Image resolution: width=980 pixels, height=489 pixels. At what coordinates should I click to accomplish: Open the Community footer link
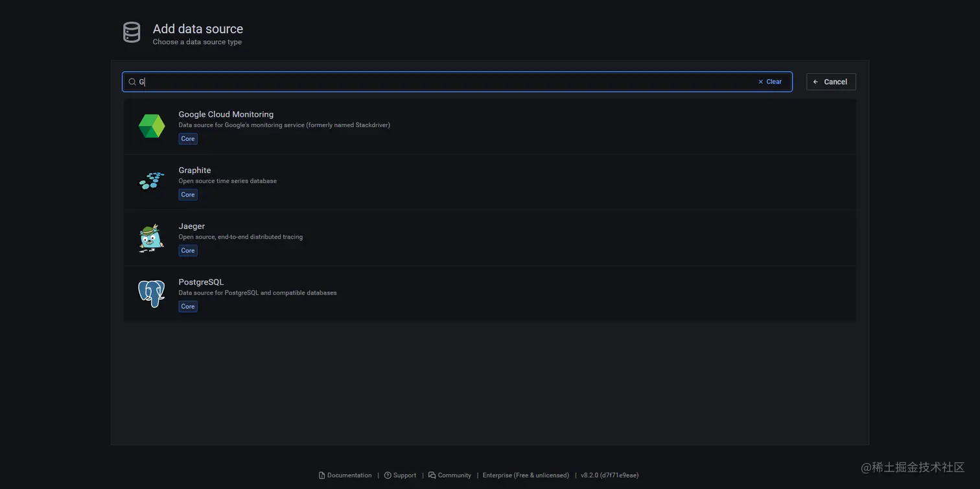449,475
